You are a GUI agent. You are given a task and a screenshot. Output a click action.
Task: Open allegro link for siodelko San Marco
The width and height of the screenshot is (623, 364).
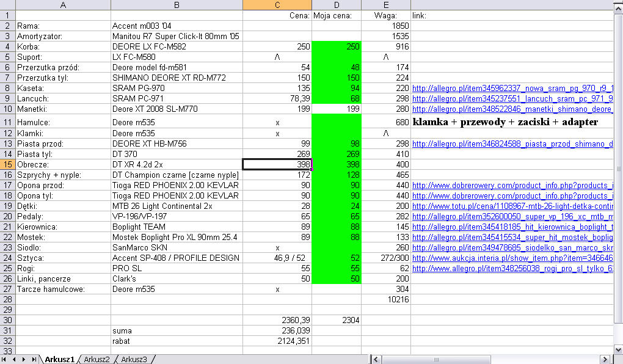click(x=512, y=247)
